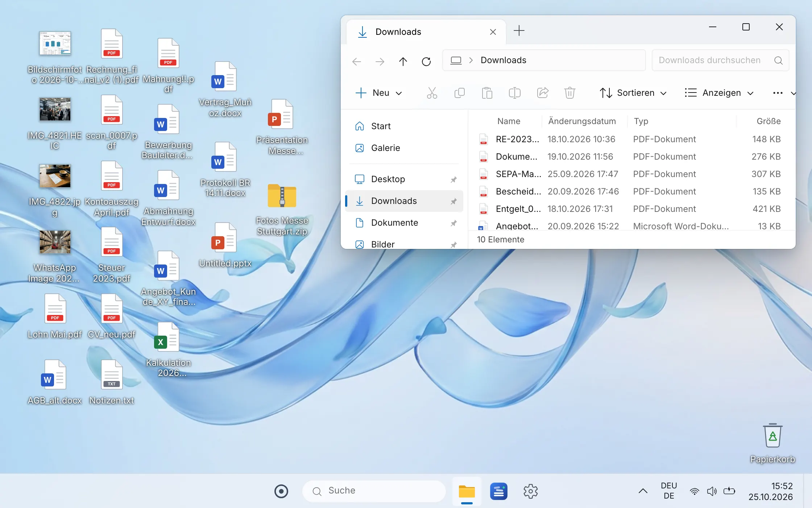
Task: Sort by Name column header
Action: (x=509, y=121)
